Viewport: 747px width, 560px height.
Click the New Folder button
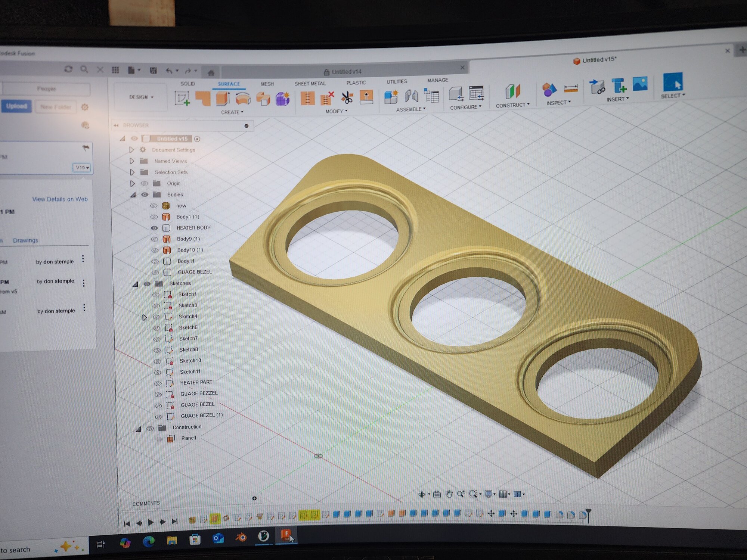click(56, 107)
